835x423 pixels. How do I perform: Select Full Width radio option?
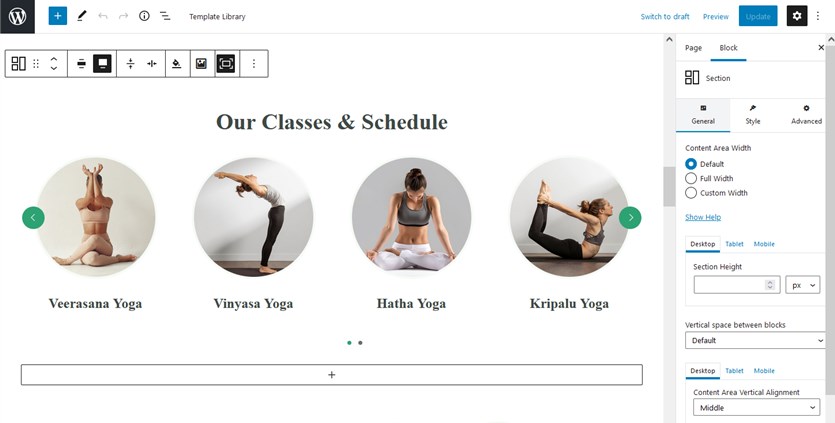691,178
